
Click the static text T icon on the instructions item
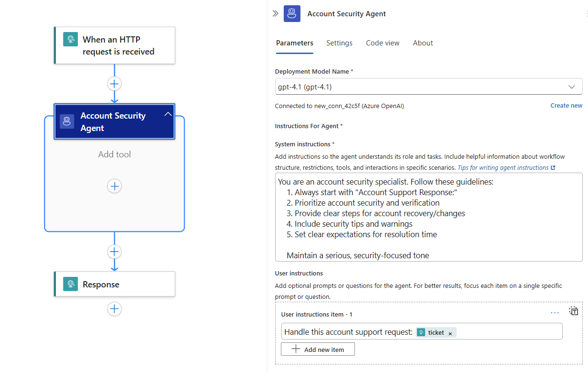(574, 311)
